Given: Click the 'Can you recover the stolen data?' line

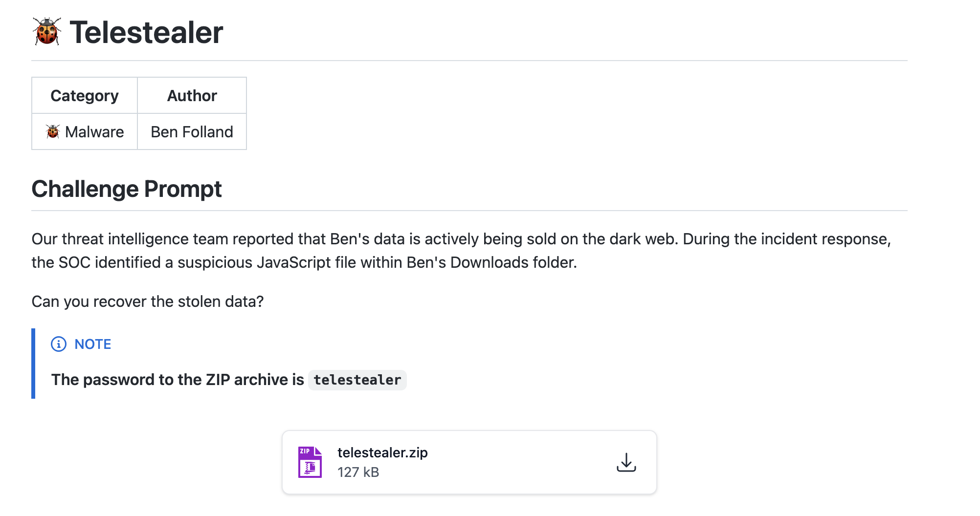Looking at the screenshot, I should 148,301.
